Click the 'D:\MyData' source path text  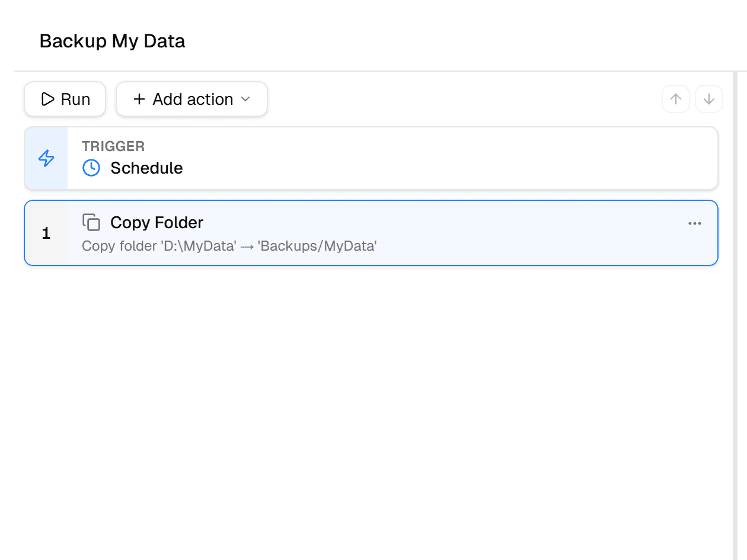click(x=199, y=246)
